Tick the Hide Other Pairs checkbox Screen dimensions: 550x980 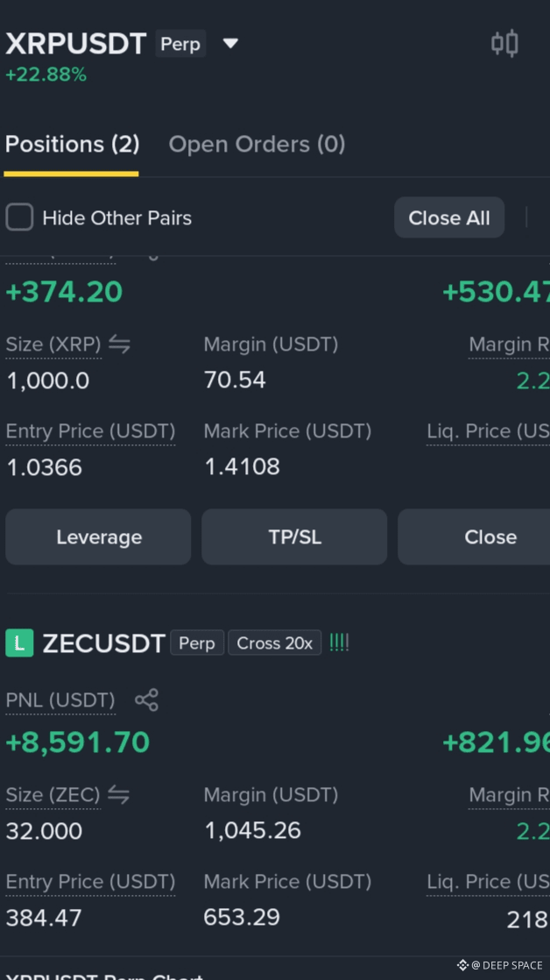[x=19, y=217]
